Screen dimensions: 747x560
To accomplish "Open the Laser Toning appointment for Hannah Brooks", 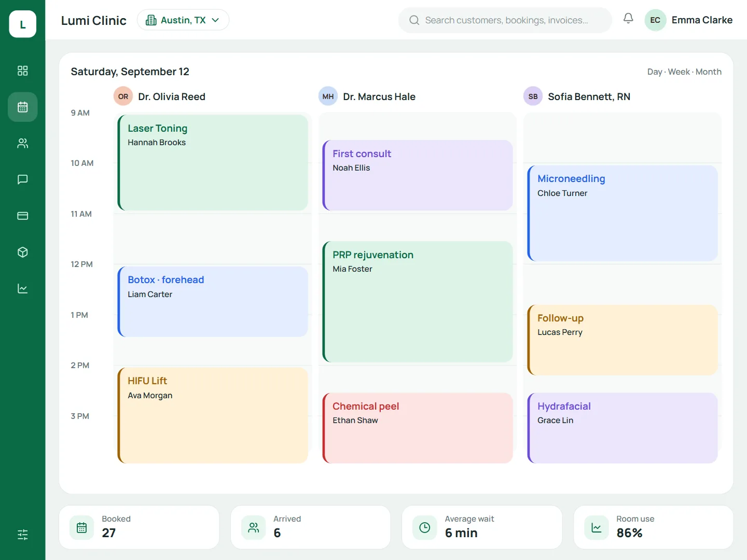I will click(x=213, y=162).
